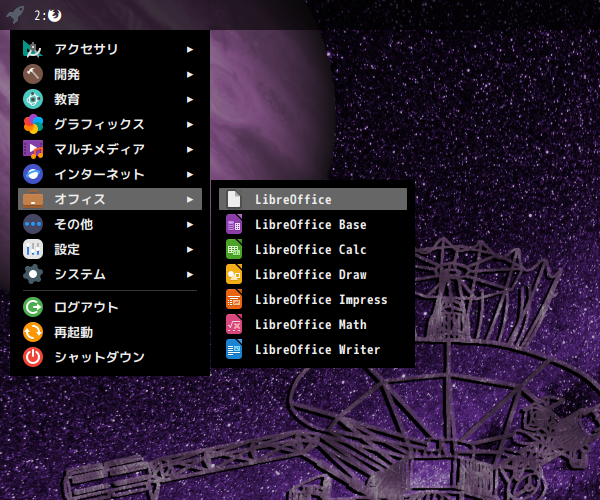Open the インターネット menu entry
600x500 pixels.
click(x=110, y=174)
